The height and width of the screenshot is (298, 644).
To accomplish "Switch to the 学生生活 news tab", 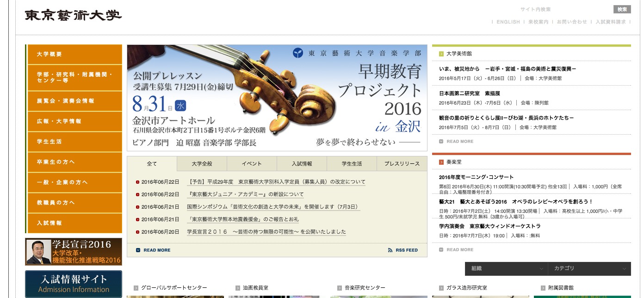I will pos(352,164).
